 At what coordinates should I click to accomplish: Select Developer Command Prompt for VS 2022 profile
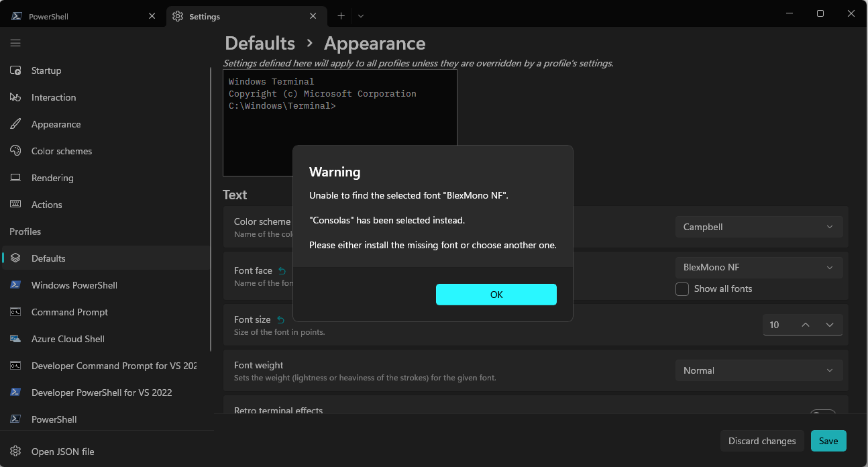click(x=105, y=366)
